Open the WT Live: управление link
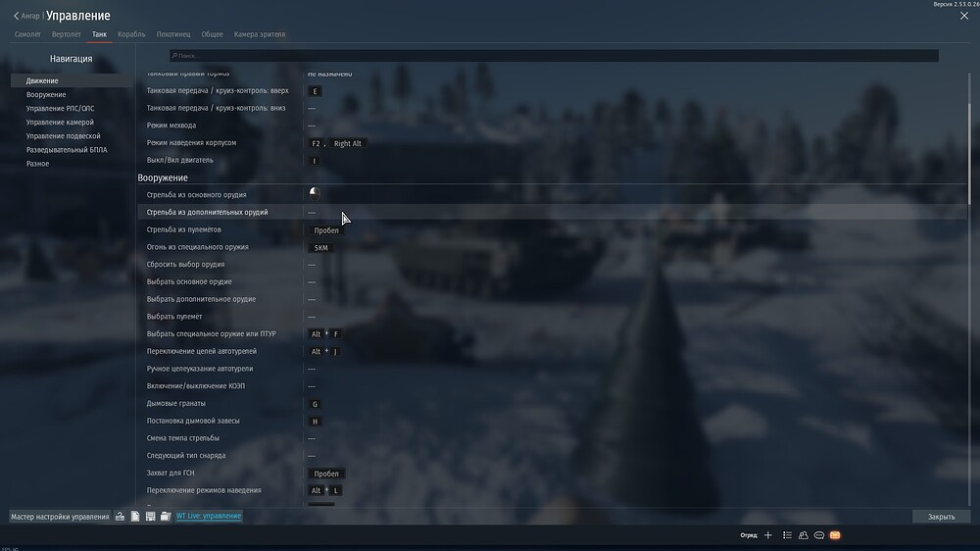The height and width of the screenshot is (551, 980). (x=209, y=516)
